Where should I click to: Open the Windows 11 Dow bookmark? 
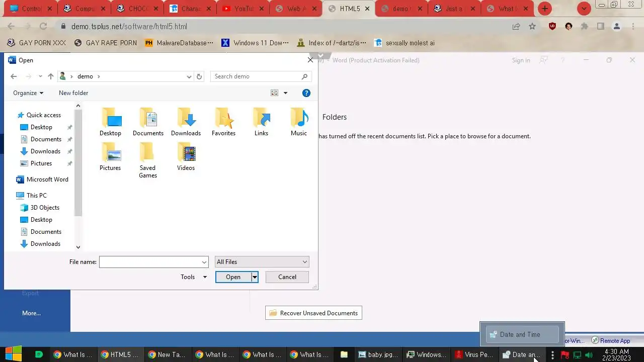coord(256,43)
